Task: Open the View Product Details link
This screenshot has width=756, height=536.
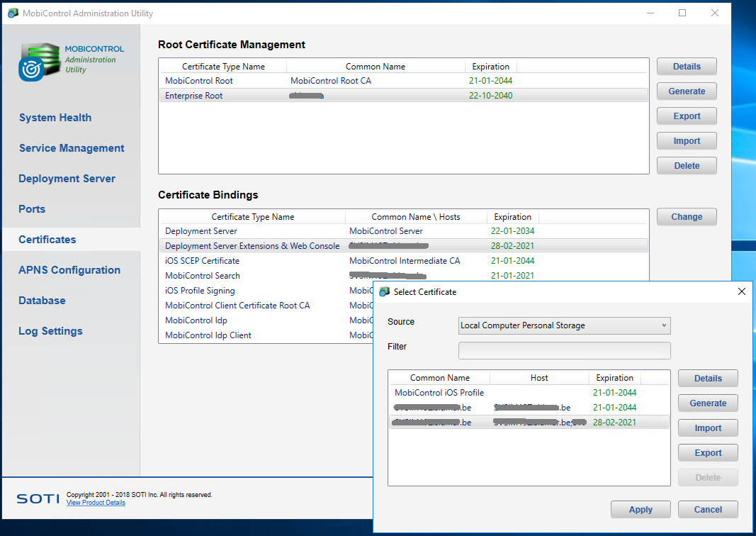Action: pos(96,503)
